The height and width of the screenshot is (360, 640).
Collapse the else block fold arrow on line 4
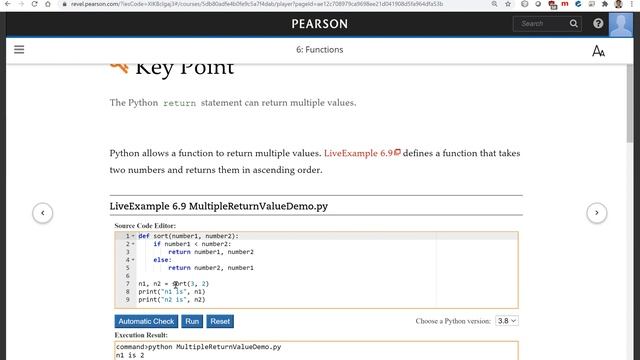[133, 260]
